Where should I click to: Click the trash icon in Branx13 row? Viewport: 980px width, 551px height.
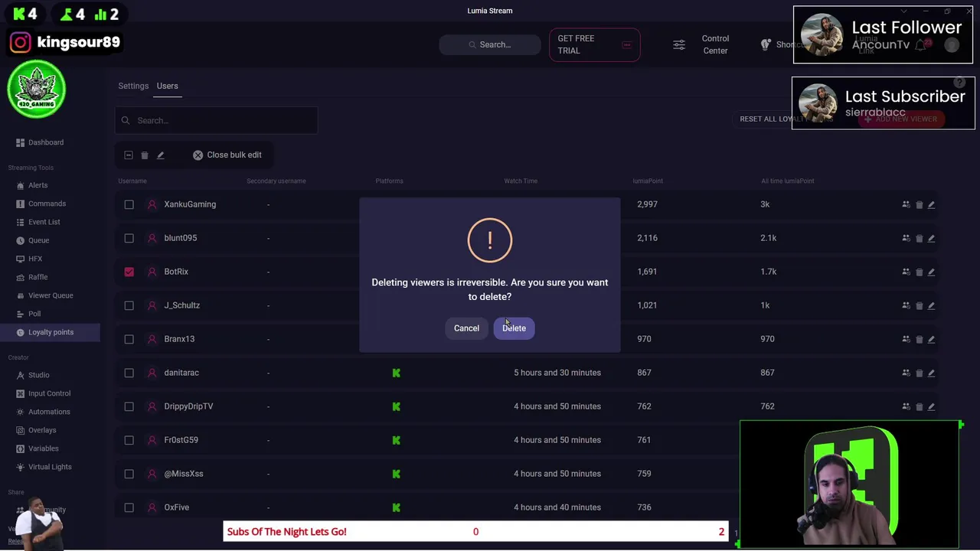click(919, 339)
